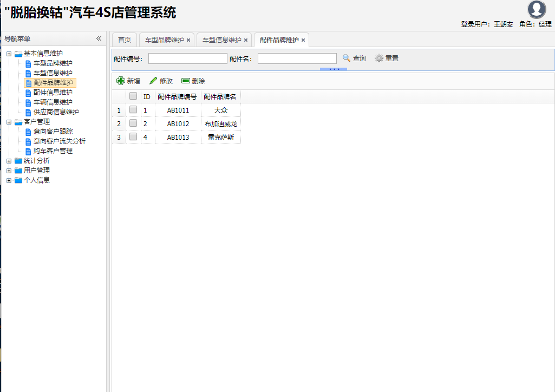Viewport: 555px width, 392px height.
Task: Click the pencil 修改 edit icon
Action: 153,81
